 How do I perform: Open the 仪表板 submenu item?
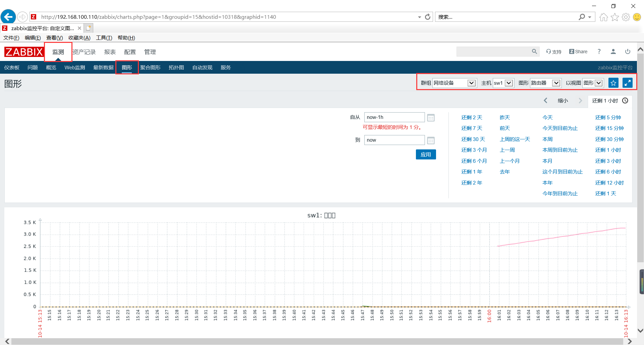(x=12, y=67)
